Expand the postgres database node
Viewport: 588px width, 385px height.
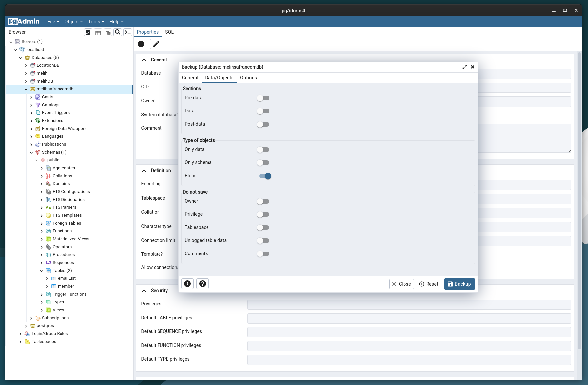coord(26,326)
